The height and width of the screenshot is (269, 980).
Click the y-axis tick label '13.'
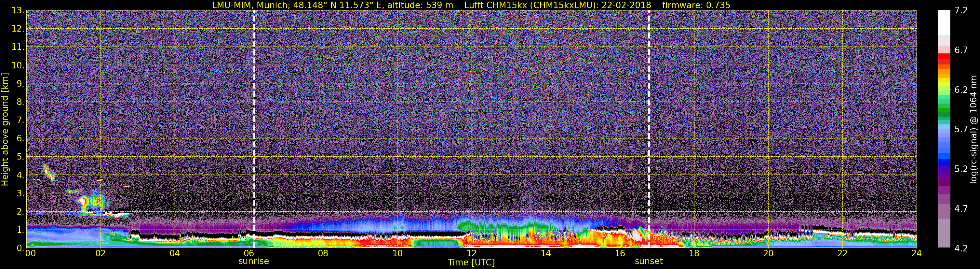18,11
